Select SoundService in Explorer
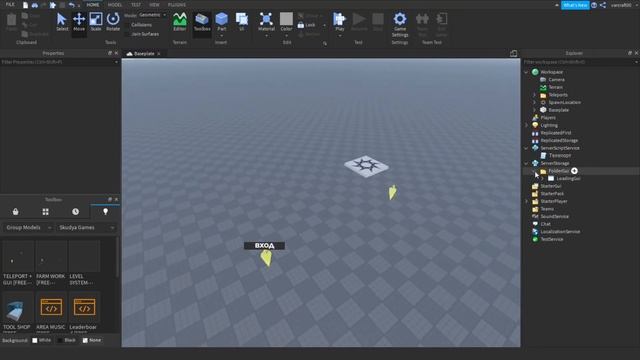Screen dimensions: 640x360 554,216
